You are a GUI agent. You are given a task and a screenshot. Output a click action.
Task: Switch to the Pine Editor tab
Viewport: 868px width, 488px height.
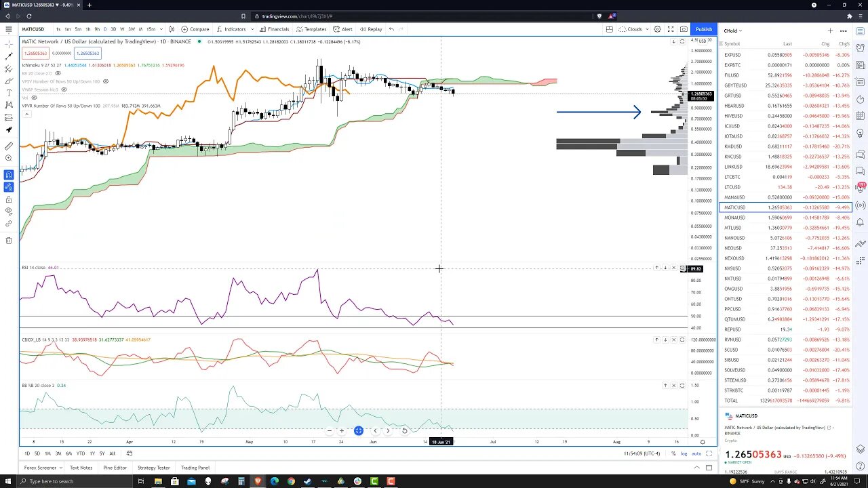point(115,468)
